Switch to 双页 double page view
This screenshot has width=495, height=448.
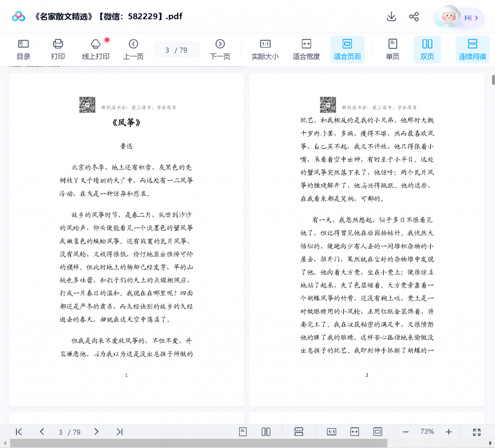coord(427,50)
